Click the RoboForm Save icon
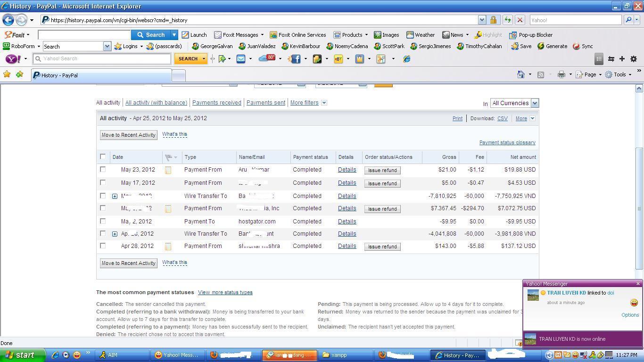 click(x=521, y=46)
